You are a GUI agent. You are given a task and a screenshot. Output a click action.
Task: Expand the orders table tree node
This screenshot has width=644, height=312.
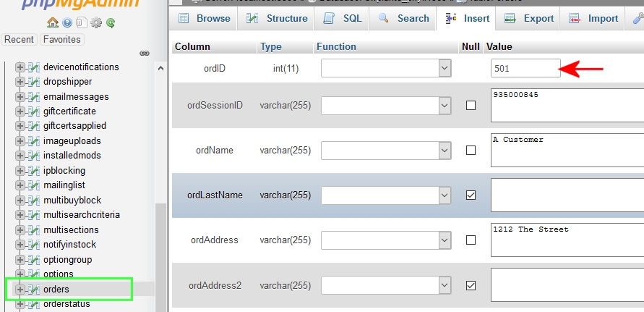pyautogui.click(x=20, y=290)
